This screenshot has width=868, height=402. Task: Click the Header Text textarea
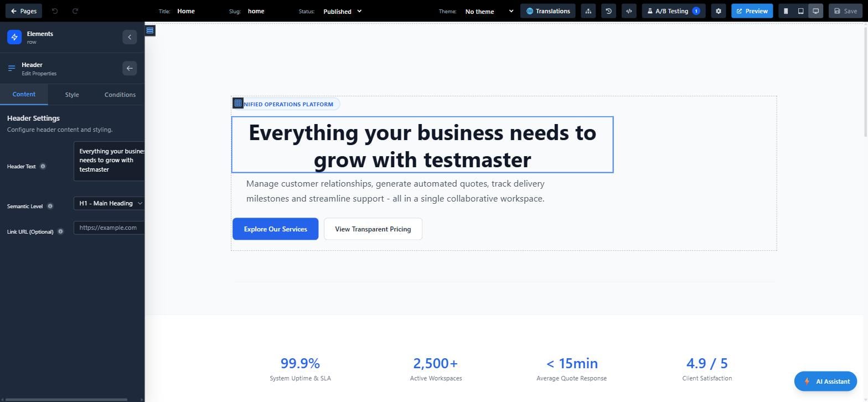(109, 161)
